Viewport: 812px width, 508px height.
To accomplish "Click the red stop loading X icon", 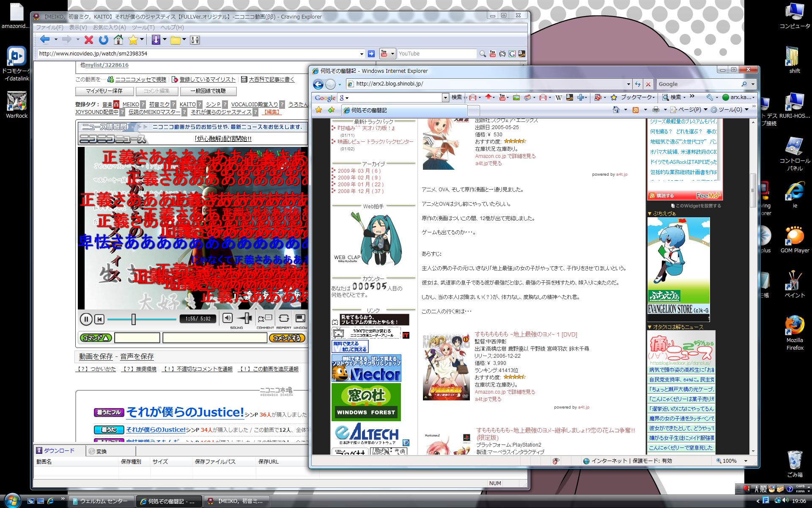I will coord(89,40).
